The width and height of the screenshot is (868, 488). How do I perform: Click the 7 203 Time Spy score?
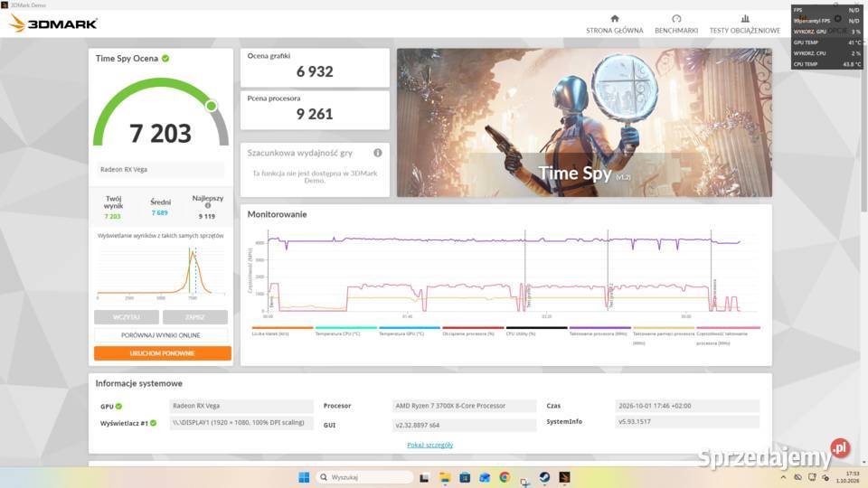click(x=161, y=134)
